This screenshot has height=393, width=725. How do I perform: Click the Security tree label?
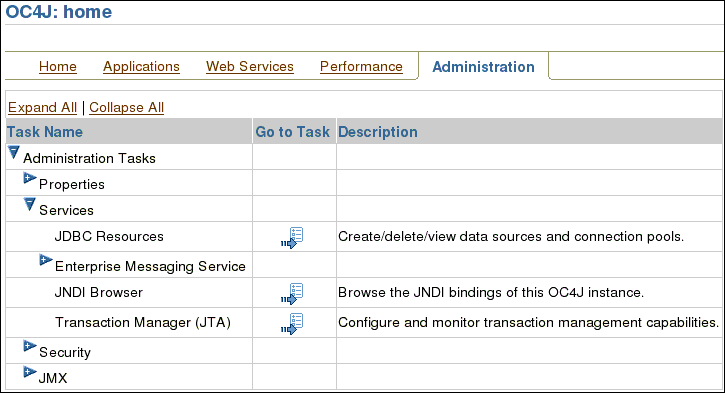(65, 352)
